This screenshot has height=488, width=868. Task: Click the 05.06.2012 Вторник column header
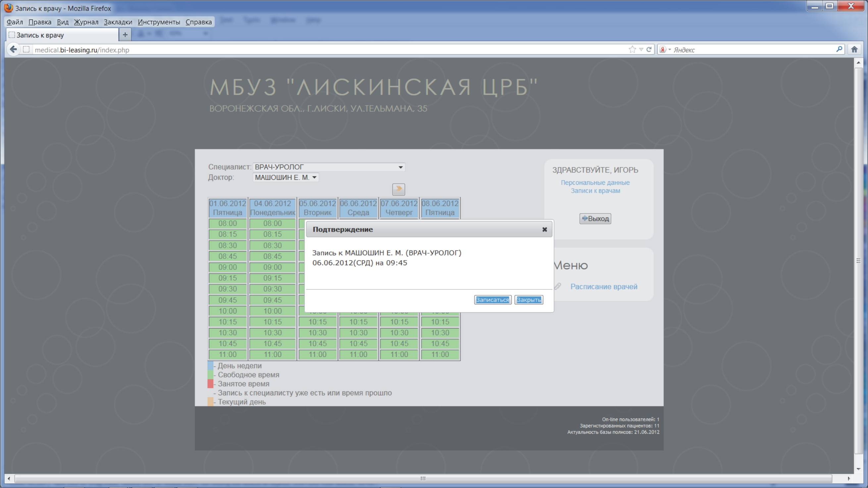317,208
